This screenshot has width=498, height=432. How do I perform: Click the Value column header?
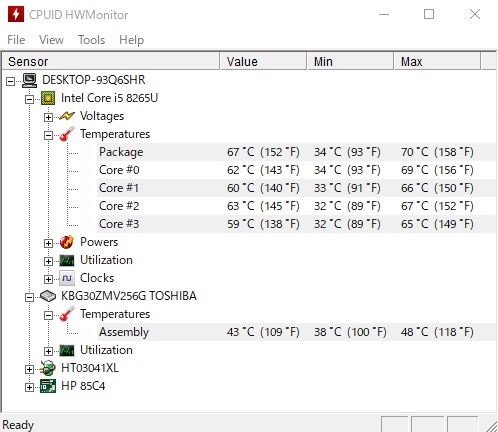tap(263, 62)
